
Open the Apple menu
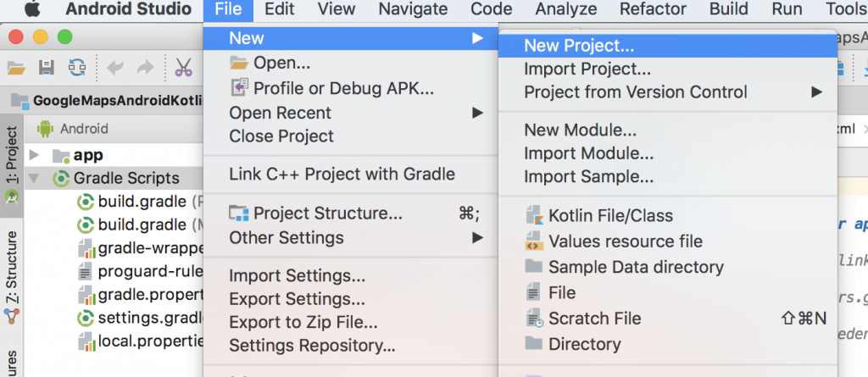click(33, 8)
